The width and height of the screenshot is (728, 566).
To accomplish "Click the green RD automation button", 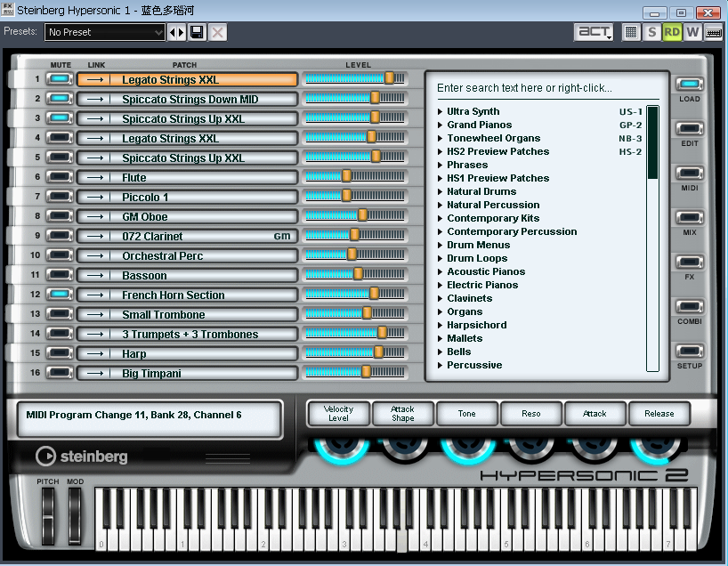I will [672, 32].
